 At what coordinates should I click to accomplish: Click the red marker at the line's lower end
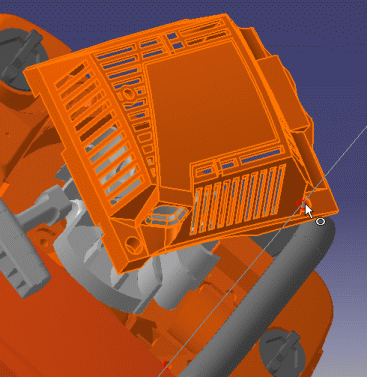(x=167, y=365)
